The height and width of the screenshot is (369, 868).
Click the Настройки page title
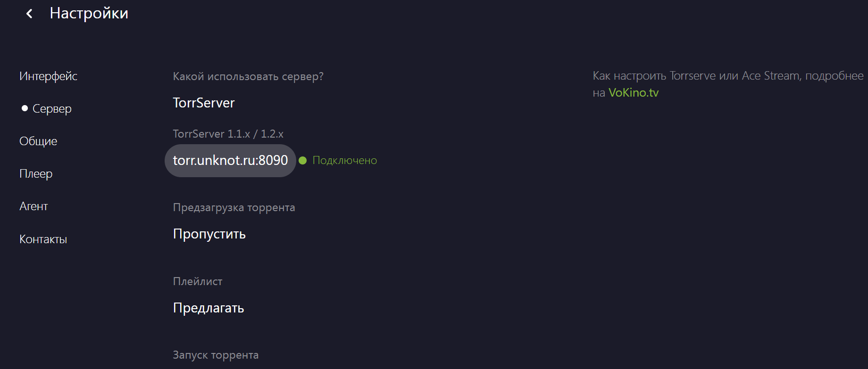[x=89, y=13]
